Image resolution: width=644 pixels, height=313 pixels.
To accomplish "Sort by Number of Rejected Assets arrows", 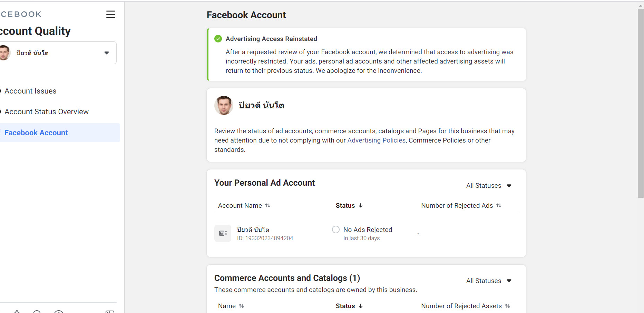I will pyautogui.click(x=507, y=306).
